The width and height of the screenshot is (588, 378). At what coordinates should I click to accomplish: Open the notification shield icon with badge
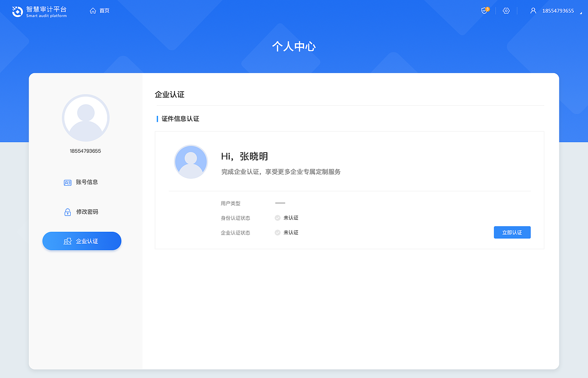[x=484, y=11]
